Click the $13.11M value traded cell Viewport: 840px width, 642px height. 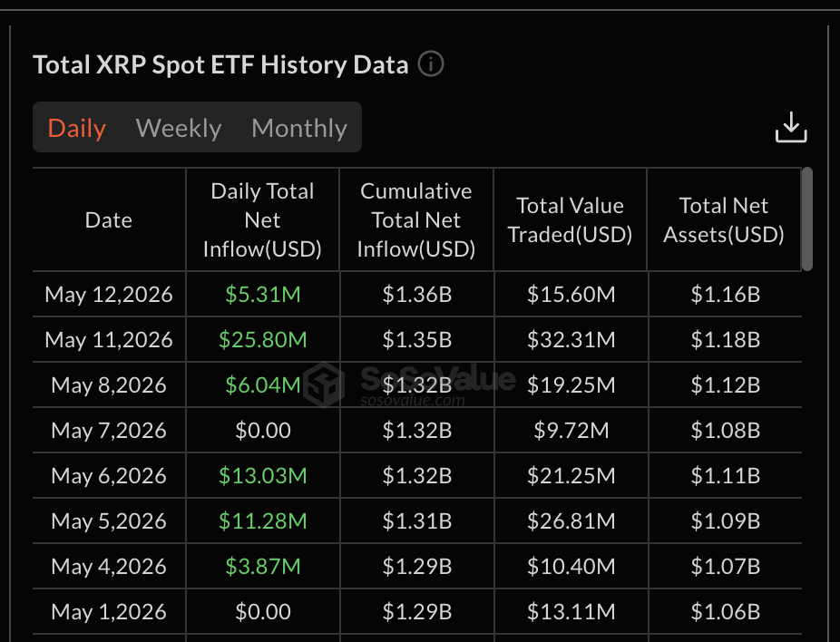tap(571, 611)
